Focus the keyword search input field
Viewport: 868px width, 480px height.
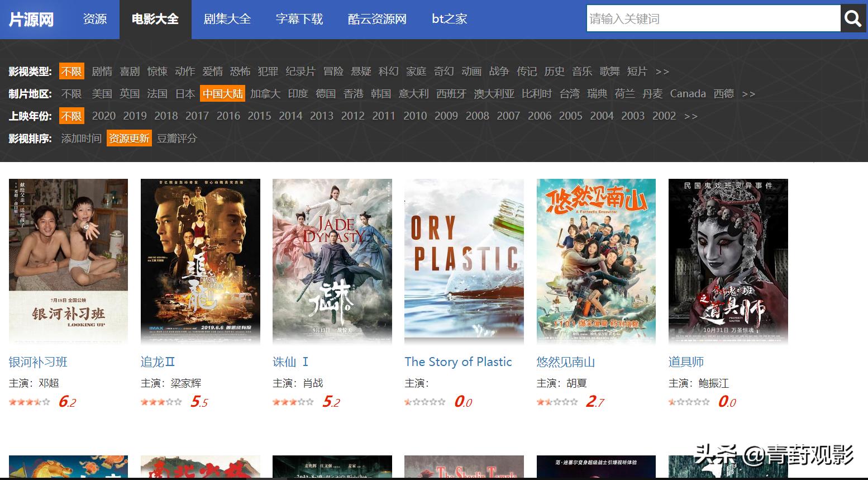(x=713, y=19)
